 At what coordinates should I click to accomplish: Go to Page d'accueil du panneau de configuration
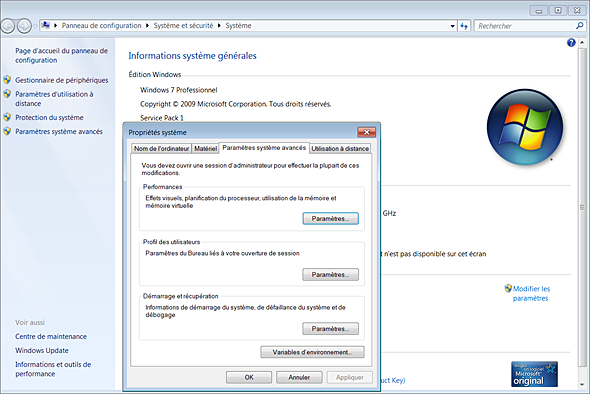[x=61, y=55]
